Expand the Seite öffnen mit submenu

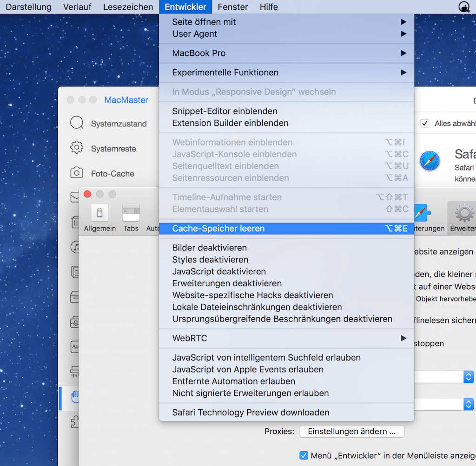click(x=286, y=22)
